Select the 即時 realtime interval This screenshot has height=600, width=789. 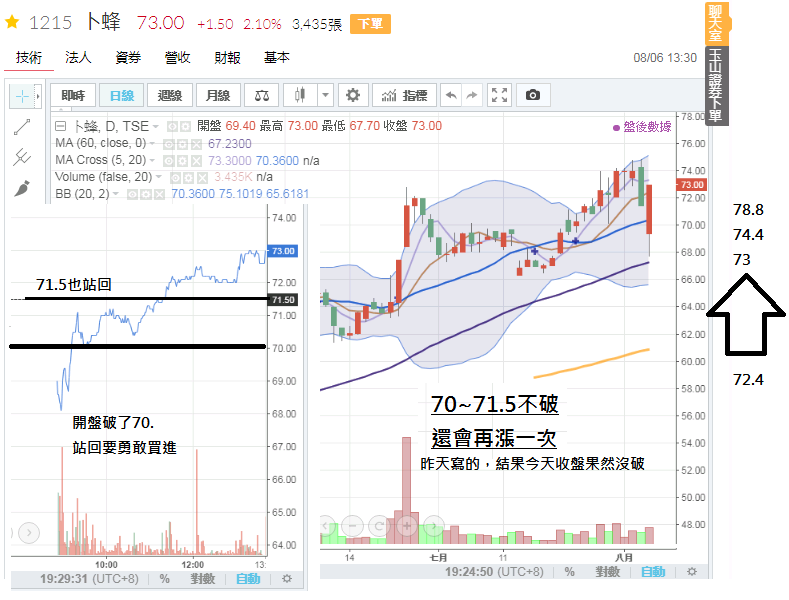click(73, 95)
